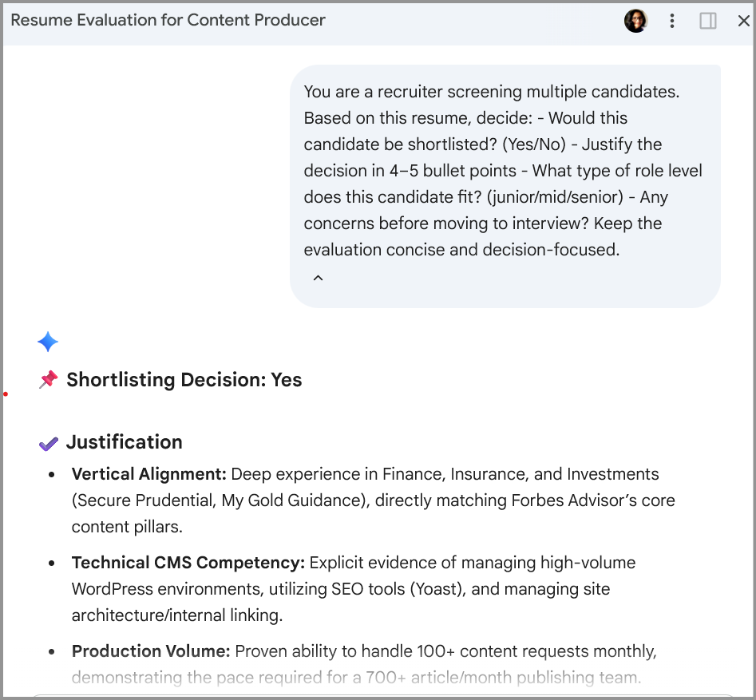This screenshot has width=756, height=700.
Task: Click the red marker dot on the left edge
Action: point(6,394)
